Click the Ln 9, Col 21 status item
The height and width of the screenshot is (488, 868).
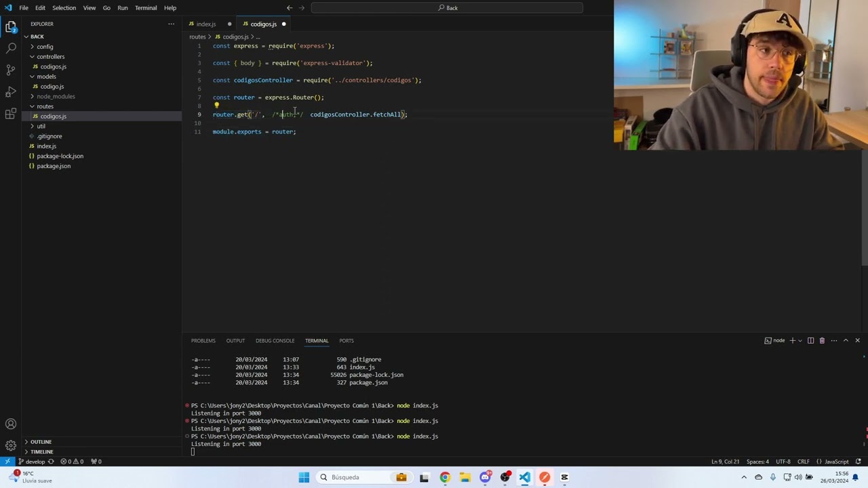coord(726,462)
